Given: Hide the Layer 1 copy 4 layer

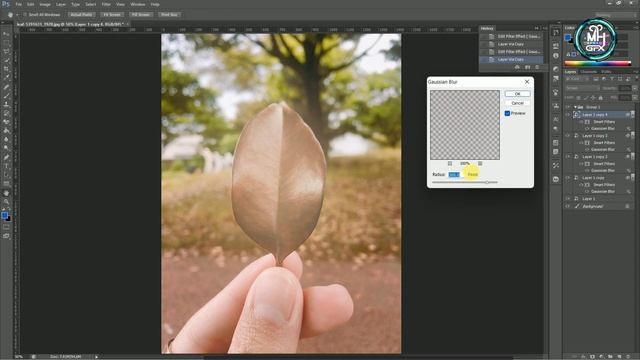Looking at the screenshot, I should click(x=568, y=115).
